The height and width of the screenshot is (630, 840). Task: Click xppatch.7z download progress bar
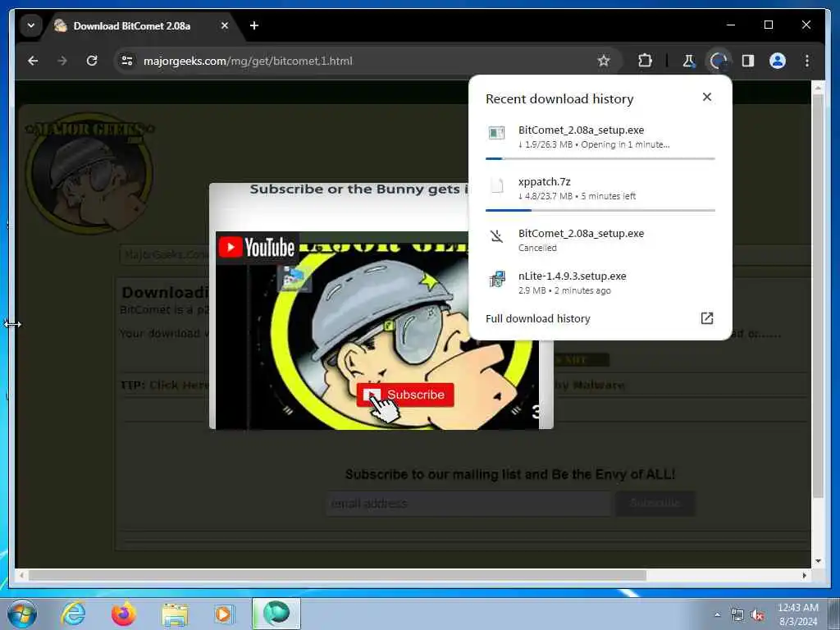pyautogui.click(x=600, y=211)
